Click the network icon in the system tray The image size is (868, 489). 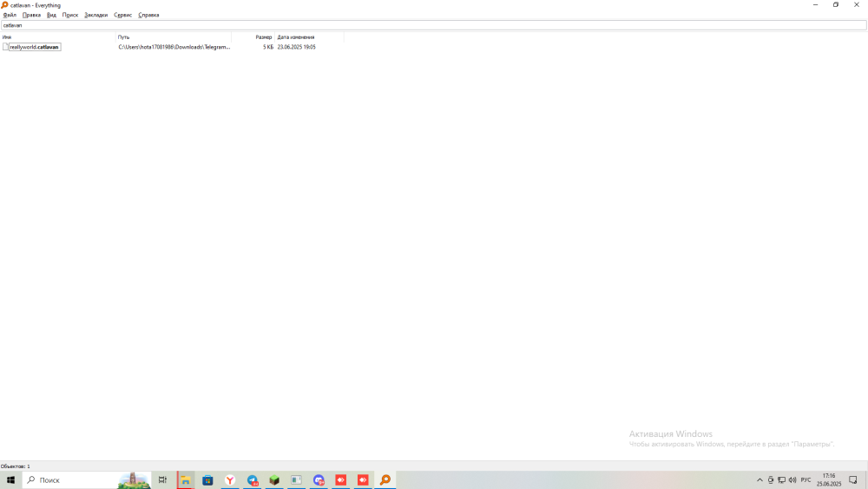click(781, 480)
